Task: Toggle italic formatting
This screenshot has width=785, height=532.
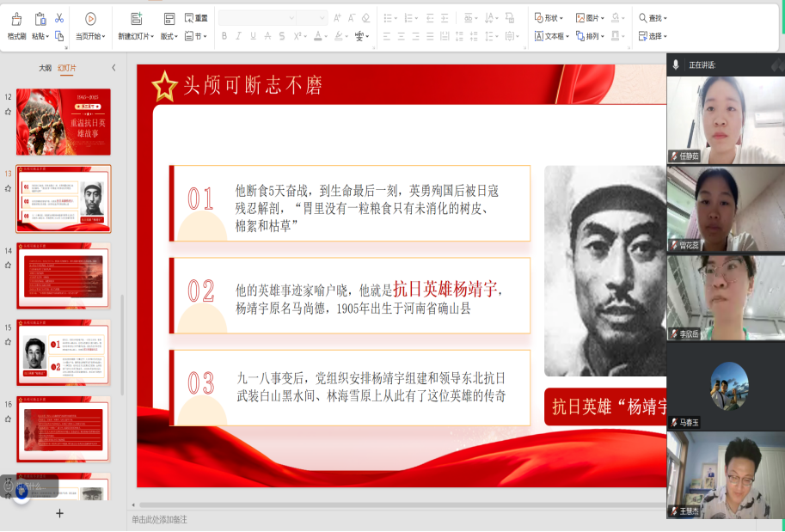Action: coord(239,36)
